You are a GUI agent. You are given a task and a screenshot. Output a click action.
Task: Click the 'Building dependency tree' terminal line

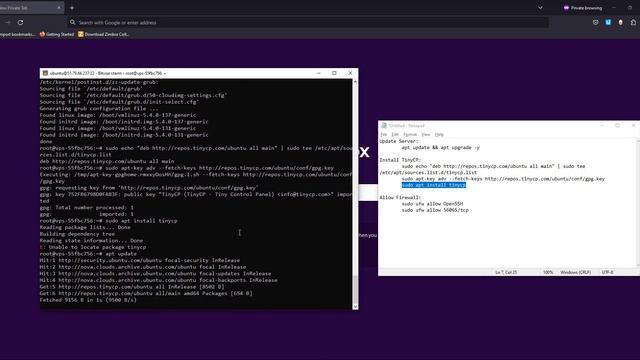77,234
